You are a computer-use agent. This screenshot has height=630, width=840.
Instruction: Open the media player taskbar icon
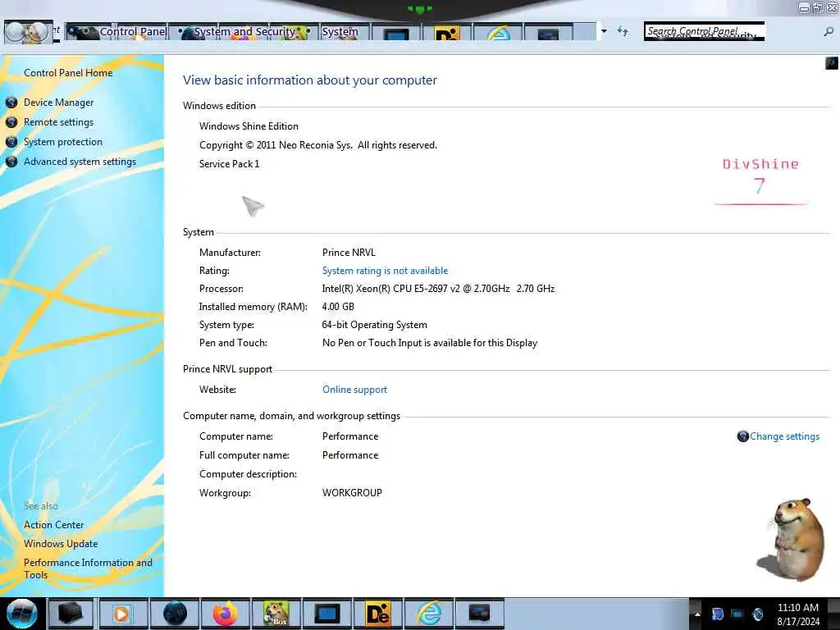(x=122, y=614)
